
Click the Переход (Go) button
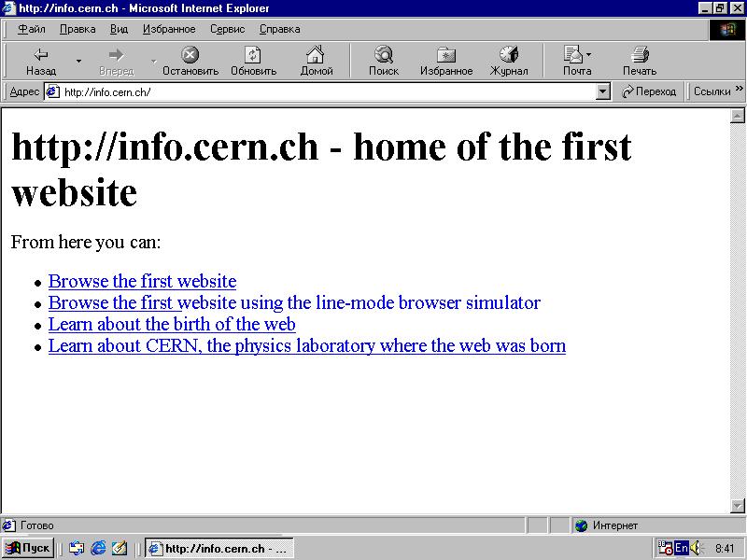650,91
